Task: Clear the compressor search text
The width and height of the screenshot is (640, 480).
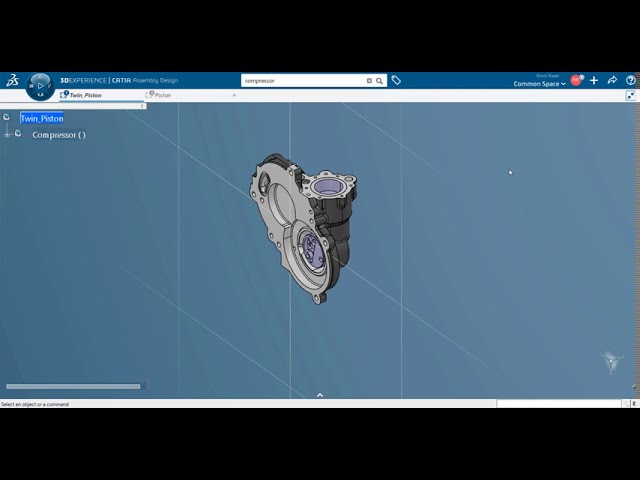Action: [369, 81]
